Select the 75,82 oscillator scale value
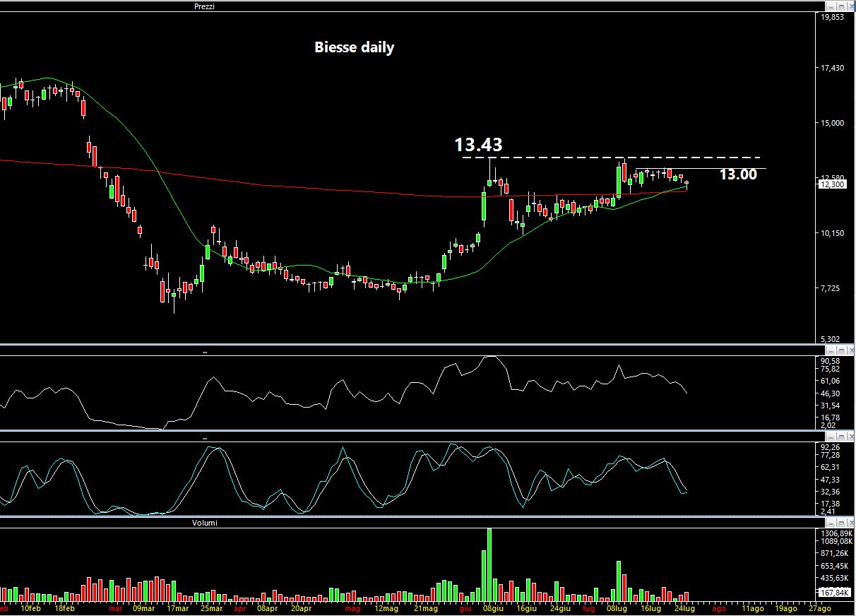The height and width of the screenshot is (616, 856). click(x=830, y=369)
